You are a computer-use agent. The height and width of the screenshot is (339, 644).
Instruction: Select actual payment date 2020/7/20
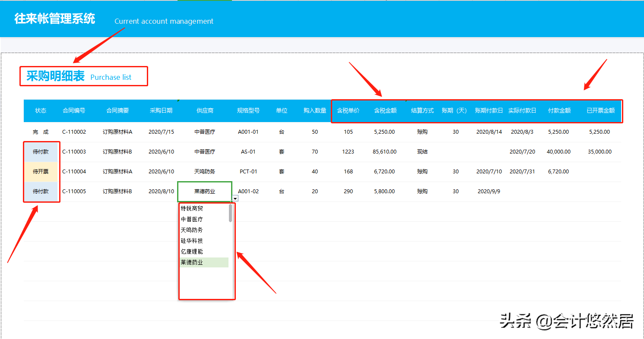click(x=522, y=152)
